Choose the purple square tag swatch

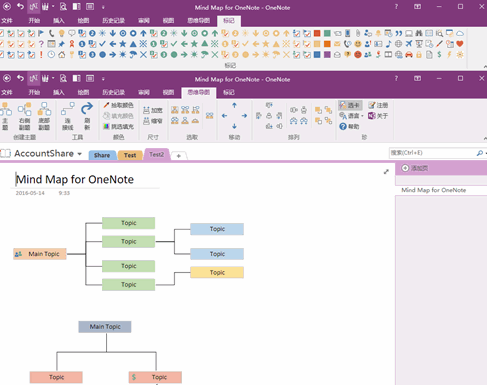[x=327, y=55]
